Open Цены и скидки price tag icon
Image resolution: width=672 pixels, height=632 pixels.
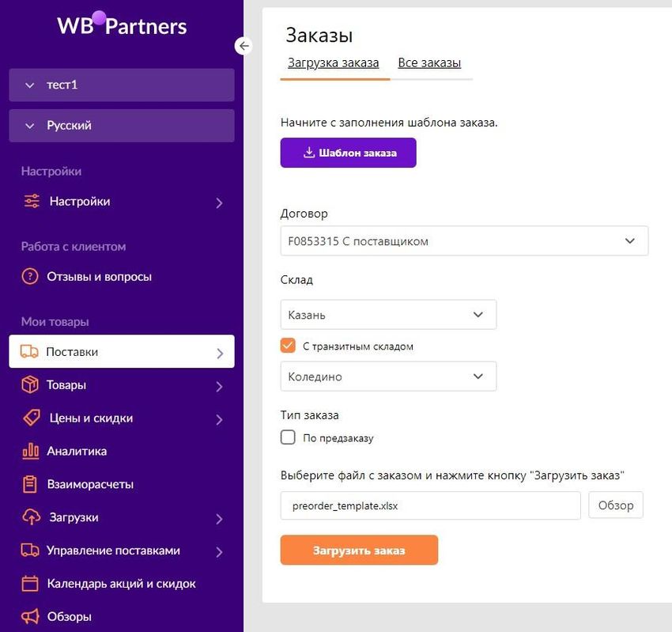coord(32,418)
